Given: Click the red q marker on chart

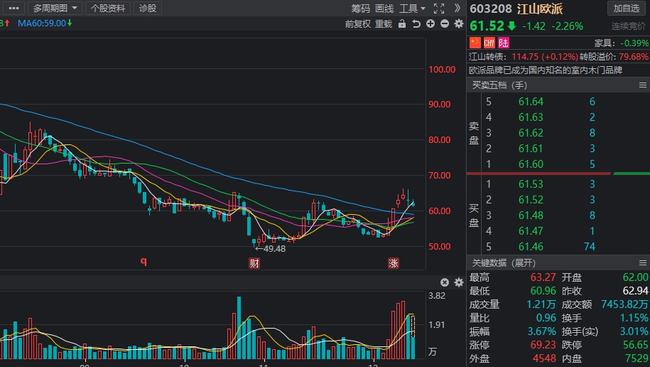Looking at the screenshot, I should [x=143, y=261].
